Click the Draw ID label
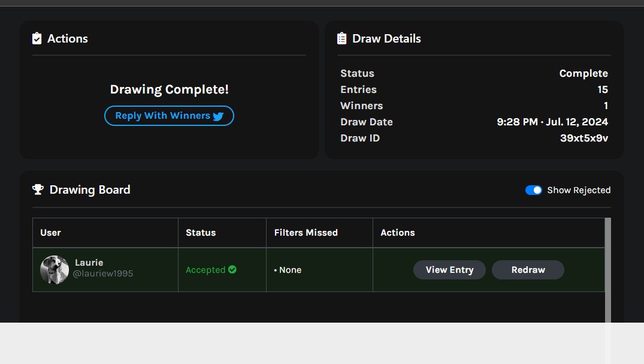The image size is (644, 364). [360, 138]
